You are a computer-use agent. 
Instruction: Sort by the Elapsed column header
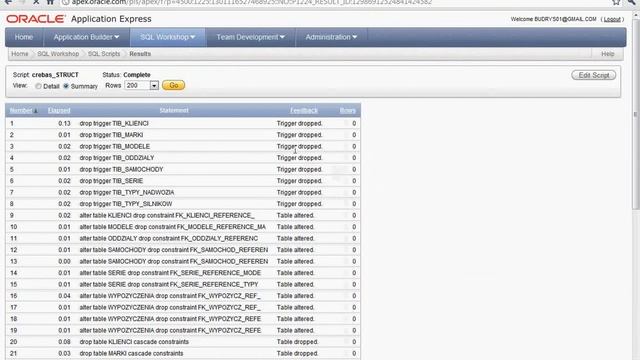(x=59, y=110)
